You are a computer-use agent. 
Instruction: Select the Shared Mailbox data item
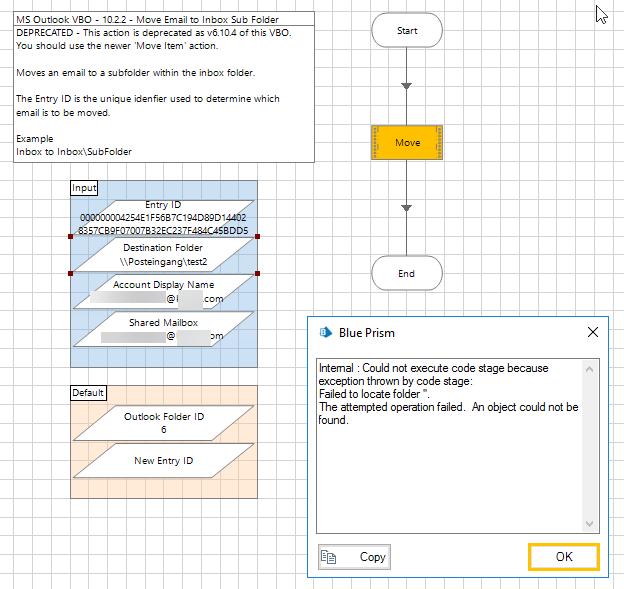[163, 329]
